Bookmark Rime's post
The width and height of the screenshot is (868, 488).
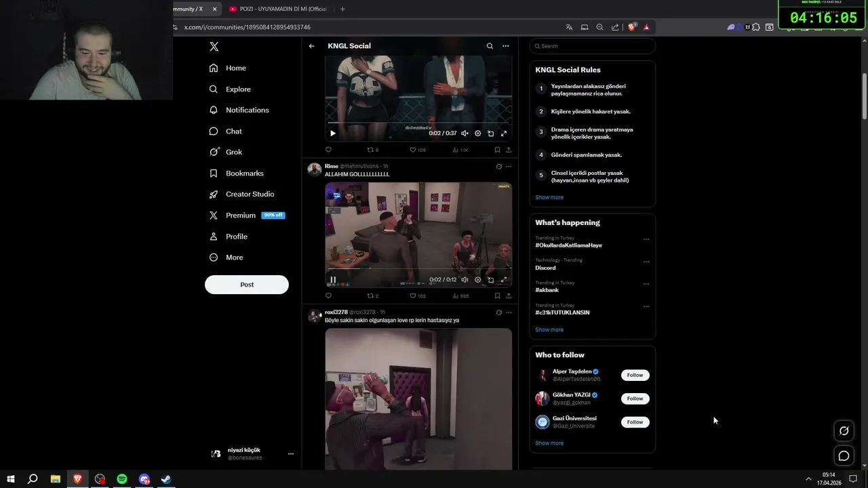pyautogui.click(x=497, y=296)
